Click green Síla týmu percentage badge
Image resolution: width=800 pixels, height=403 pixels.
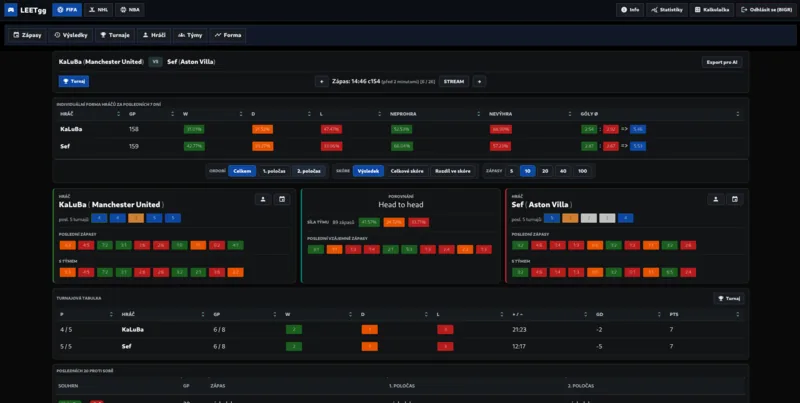pos(369,222)
